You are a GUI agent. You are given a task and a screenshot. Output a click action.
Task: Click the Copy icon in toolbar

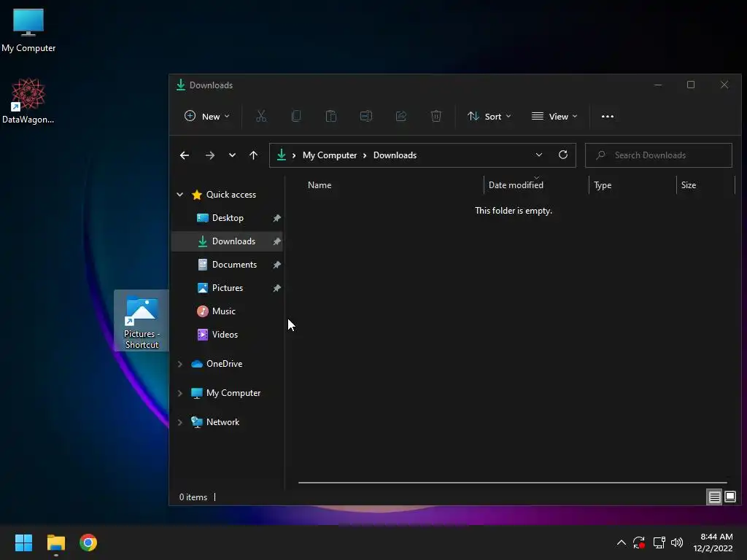click(x=296, y=116)
